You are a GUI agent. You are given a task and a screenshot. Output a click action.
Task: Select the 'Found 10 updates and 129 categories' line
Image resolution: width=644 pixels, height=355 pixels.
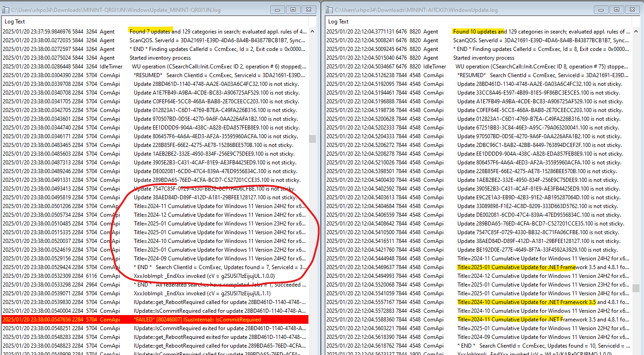click(479, 32)
